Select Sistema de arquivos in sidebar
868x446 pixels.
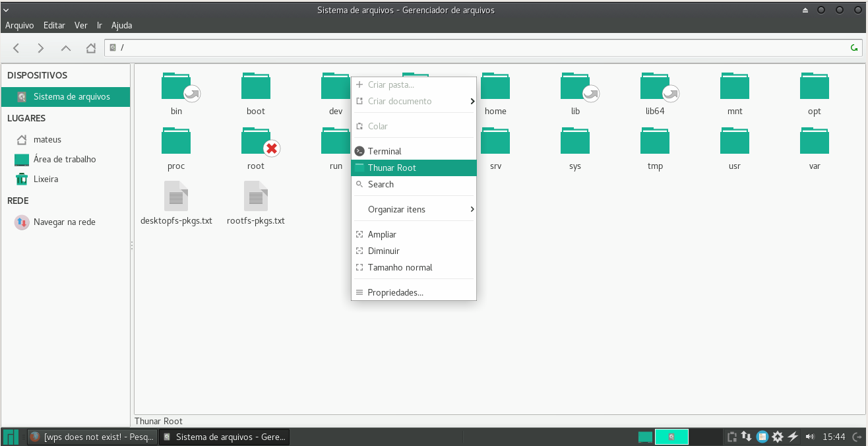tap(66, 97)
